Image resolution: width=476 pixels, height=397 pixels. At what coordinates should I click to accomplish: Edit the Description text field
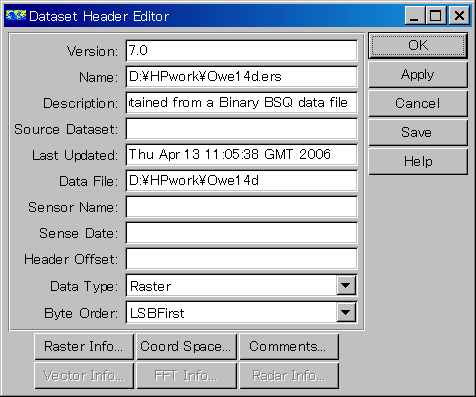coord(241,103)
